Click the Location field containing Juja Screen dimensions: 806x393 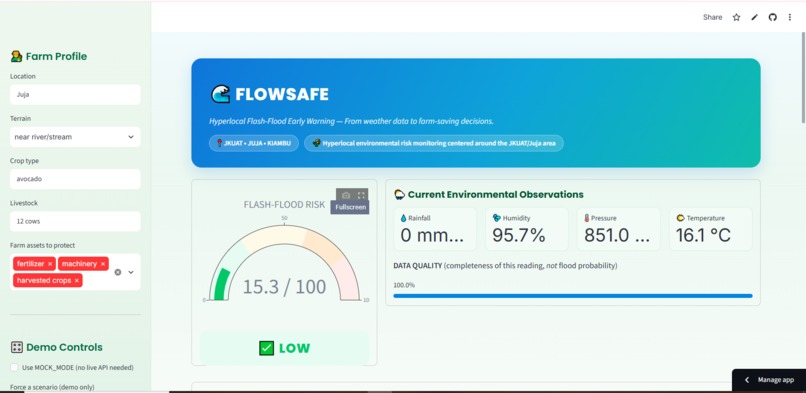click(75, 95)
